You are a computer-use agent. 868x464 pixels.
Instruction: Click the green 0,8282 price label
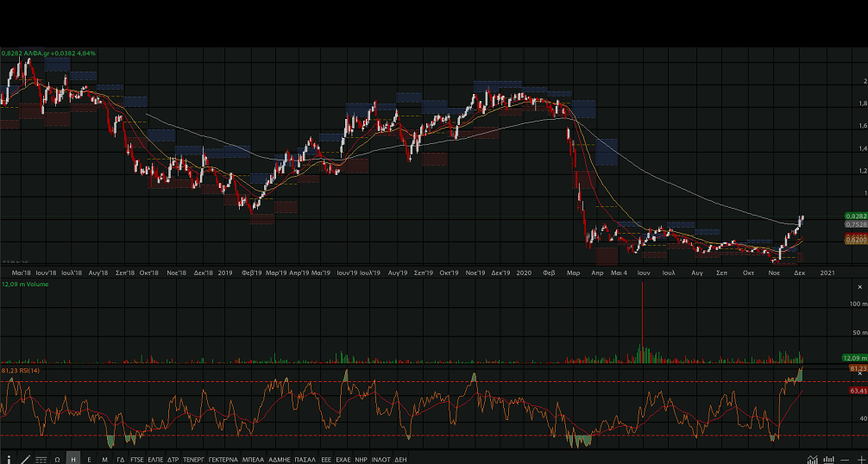pos(856,216)
